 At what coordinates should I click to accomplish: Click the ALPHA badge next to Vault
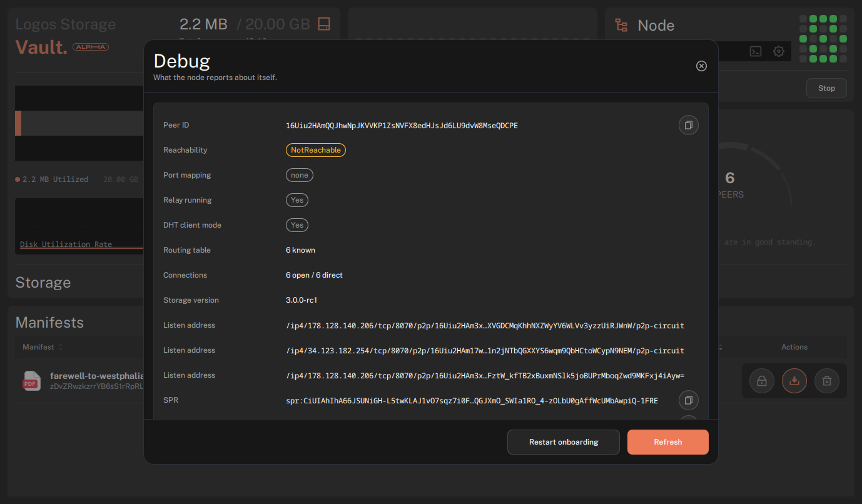pos(91,47)
